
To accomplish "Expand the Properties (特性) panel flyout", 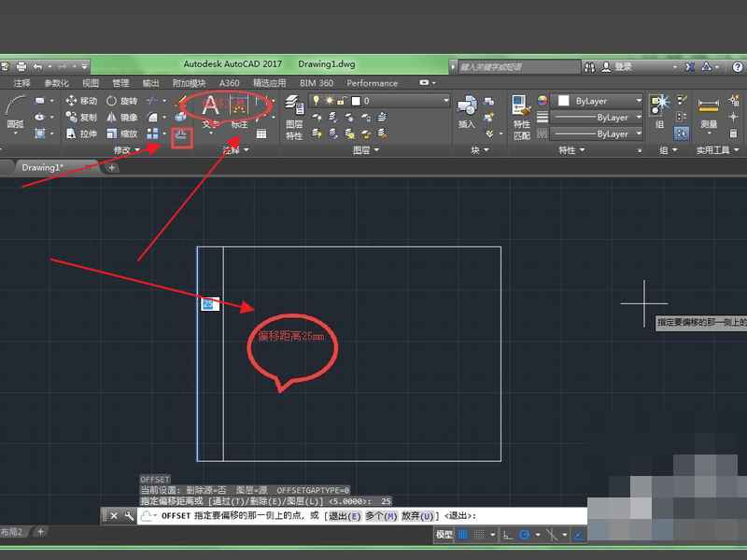I will pos(571,150).
